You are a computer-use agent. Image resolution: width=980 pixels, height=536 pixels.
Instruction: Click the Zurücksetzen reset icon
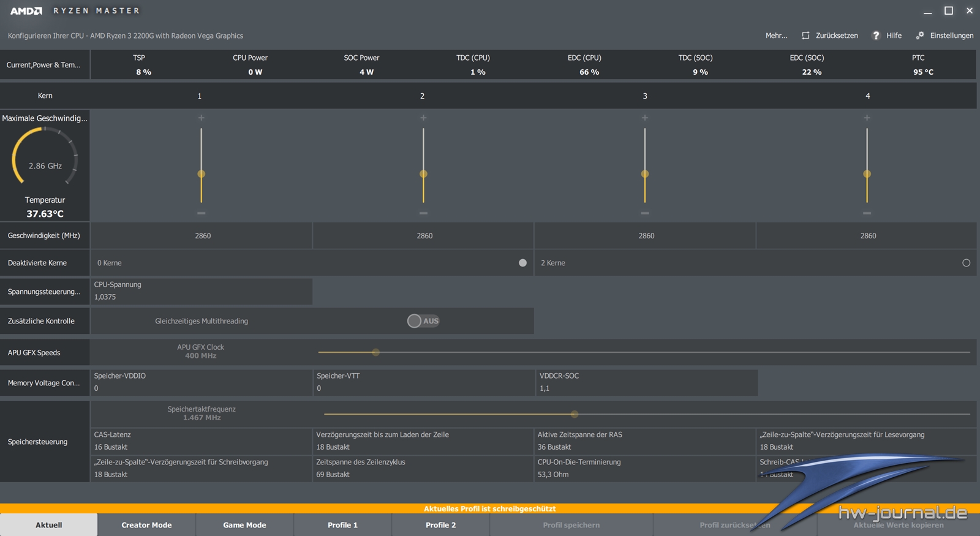(805, 36)
